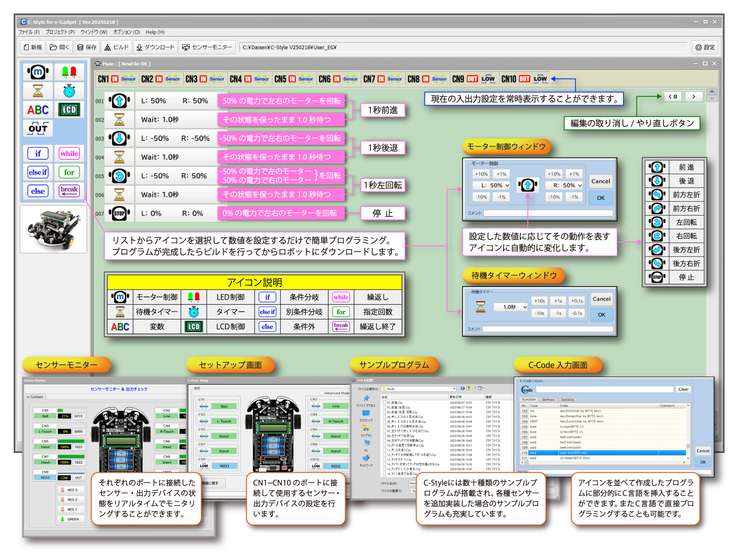Click Download toolbar button

(155, 47)
